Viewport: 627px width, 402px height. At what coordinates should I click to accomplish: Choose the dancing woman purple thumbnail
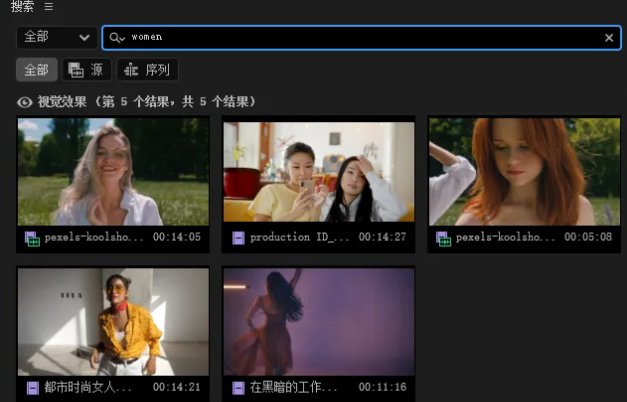click(318, 321)
